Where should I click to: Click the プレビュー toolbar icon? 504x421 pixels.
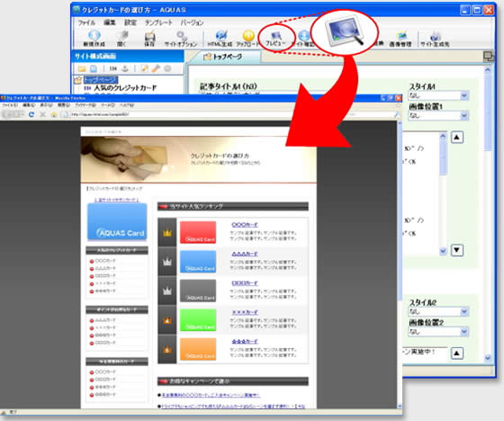(275, 39)
